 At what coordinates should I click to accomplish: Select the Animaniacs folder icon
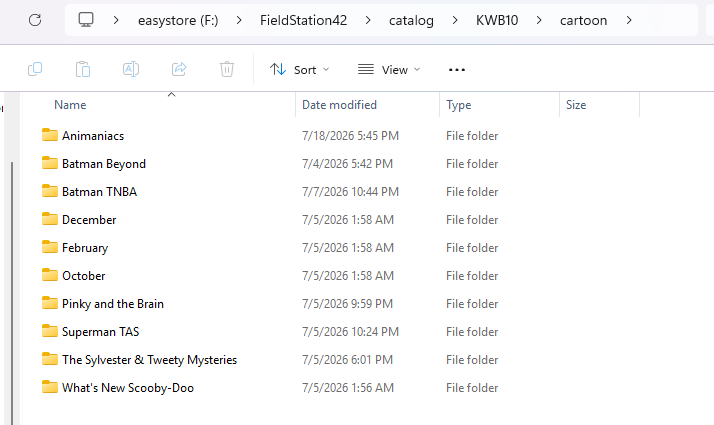coord(50,135)
